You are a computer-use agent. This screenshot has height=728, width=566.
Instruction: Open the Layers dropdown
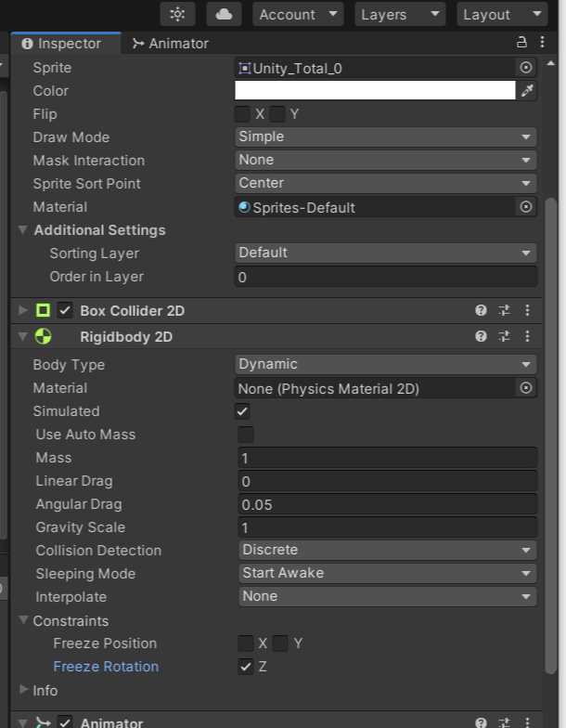(x=400, y=15)
